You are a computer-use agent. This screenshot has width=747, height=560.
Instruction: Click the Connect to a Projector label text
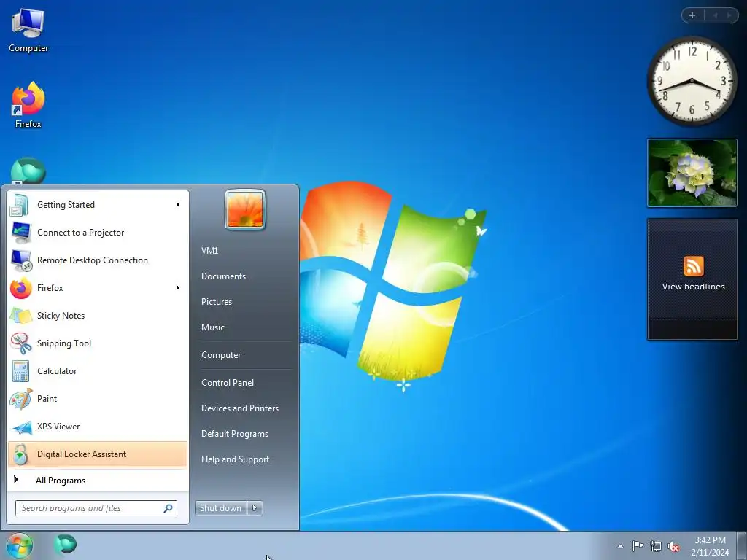coord(81,233)
